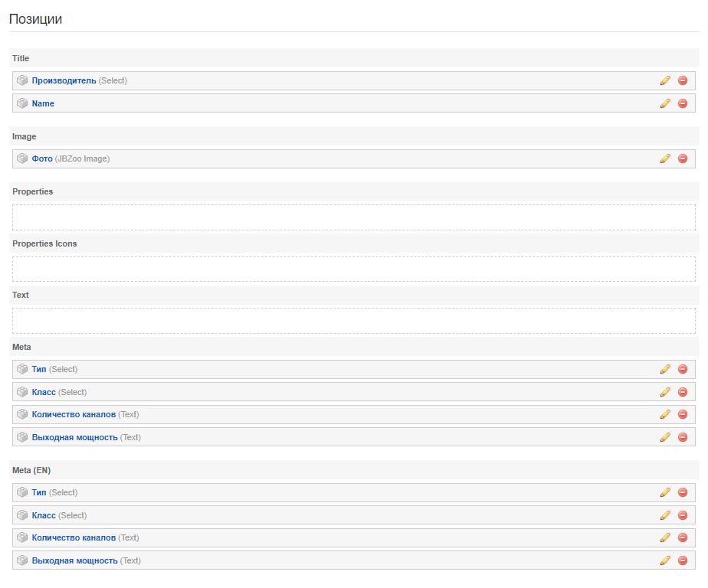Screen dimensions: 708x588
Task: Click the Title position header
Action: (354, 58)
